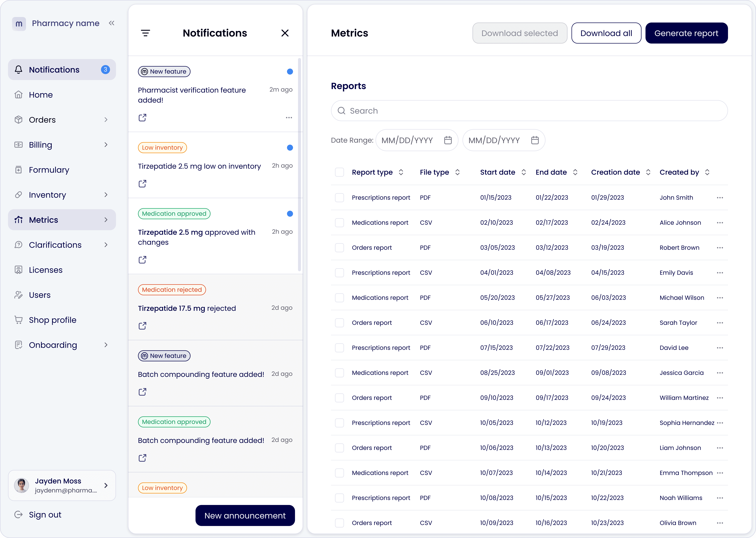
Task: Open row options for John Smith report
Action: [720, 198]
